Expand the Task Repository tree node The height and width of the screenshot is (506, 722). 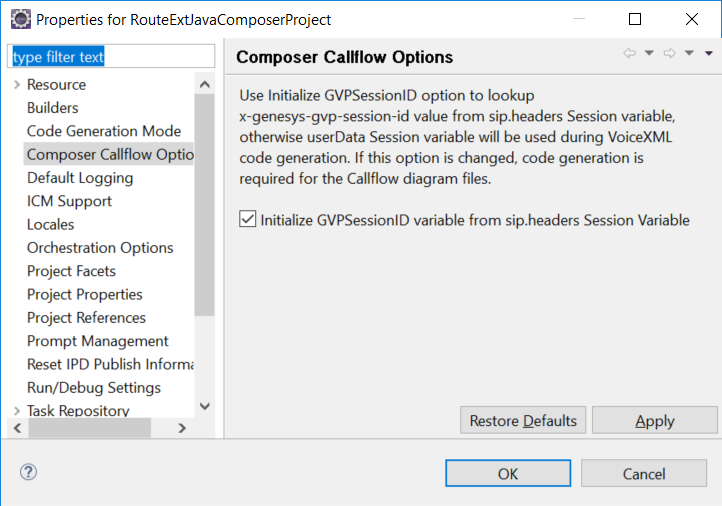[x=17, y=411]
